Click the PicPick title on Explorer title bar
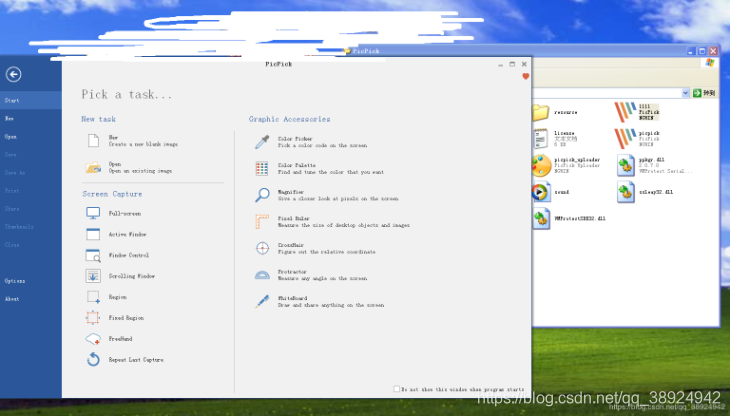The width and height of the screenshot is (731, 417). click(x=366, y=51)
